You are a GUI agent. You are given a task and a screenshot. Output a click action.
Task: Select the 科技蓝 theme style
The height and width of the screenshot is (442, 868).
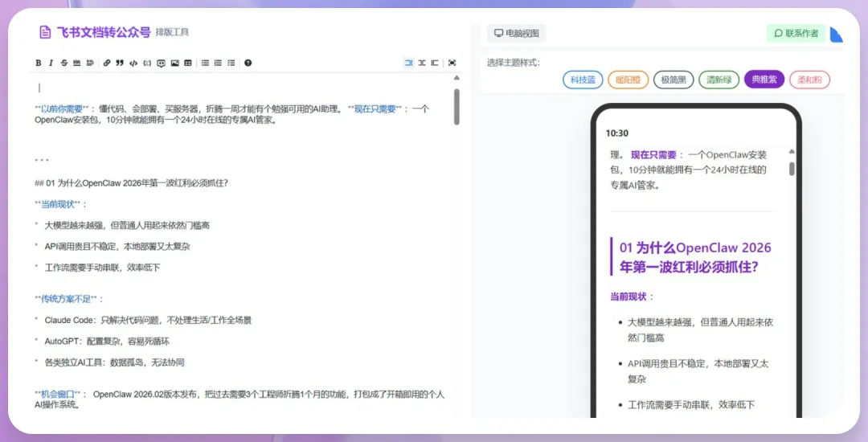[583, 80]
